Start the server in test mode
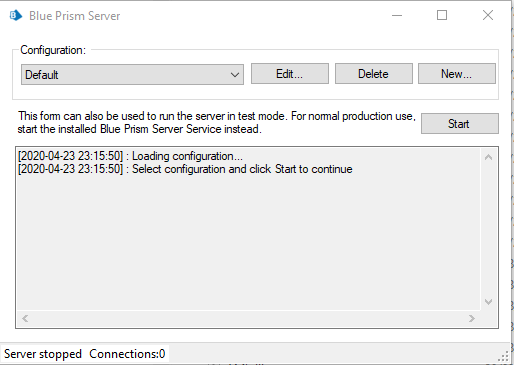Screen dimensions: 514x365 tap(460, 124)
